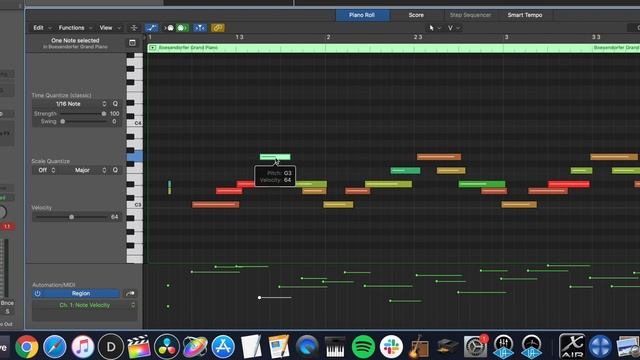This screenshot has height=360, width=640.
Task: Collapse the Boesendorfer Grand Piano region triangle
Action: [x=152, y=48]
